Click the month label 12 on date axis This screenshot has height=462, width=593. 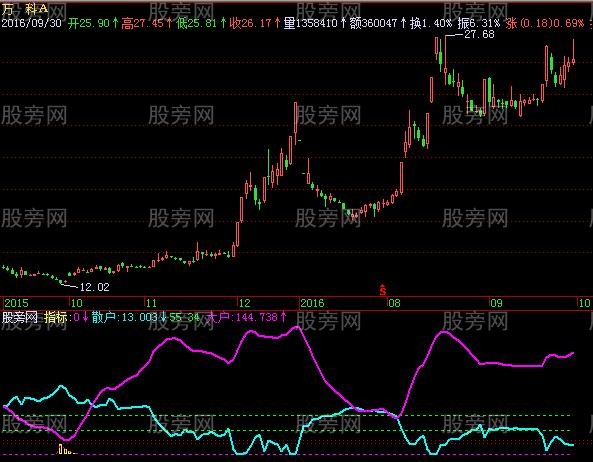tap(244, 303)
